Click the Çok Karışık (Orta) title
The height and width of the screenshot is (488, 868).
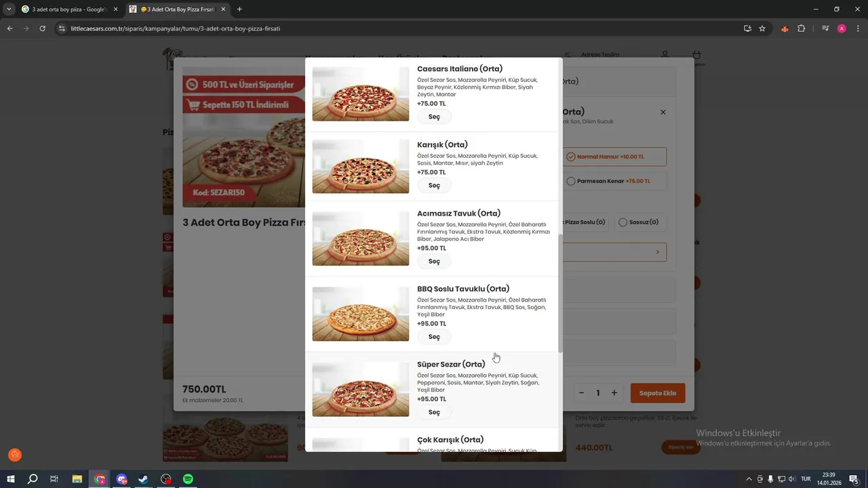tap(450, 440)
